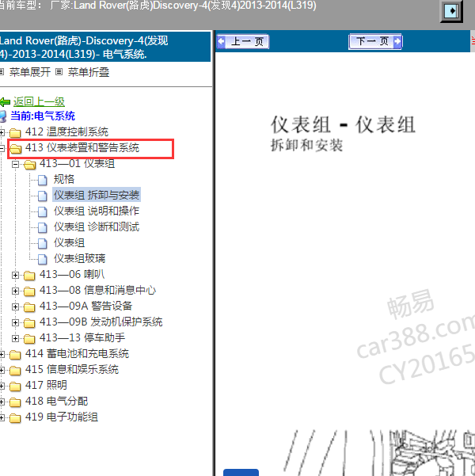Select 413—06 喇叭 tree item

click(x=72, y=274)
